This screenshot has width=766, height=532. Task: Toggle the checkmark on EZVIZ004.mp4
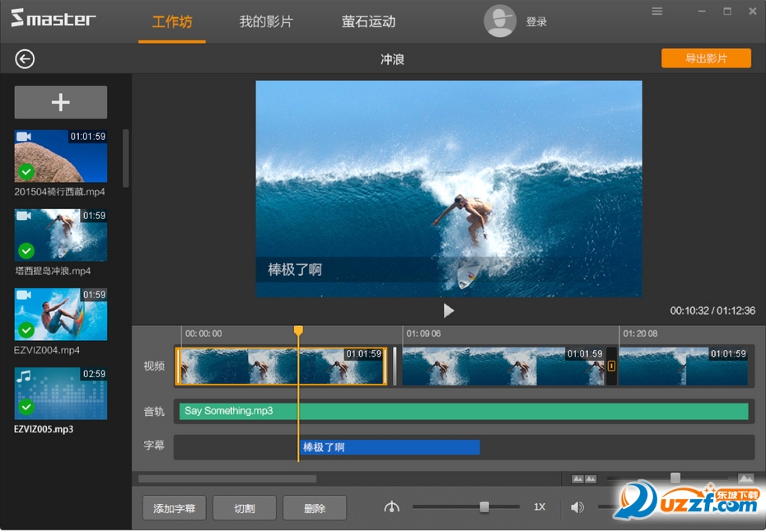point(26,330)
